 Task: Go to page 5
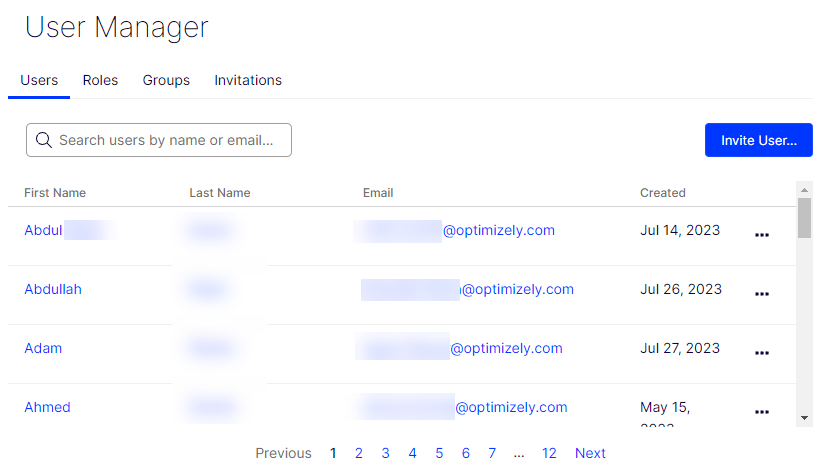[x=439, y=453]
